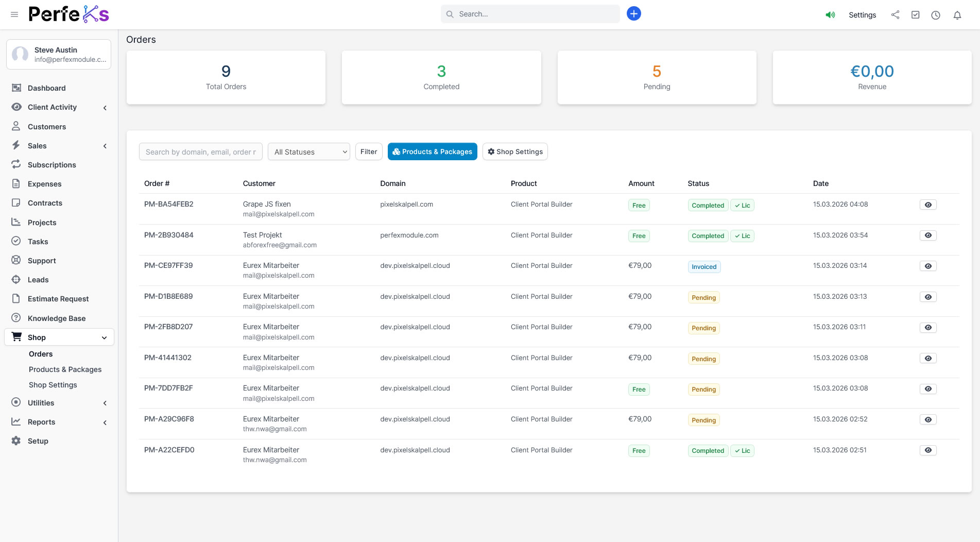Toggle the sidebar hamburger menu
The width and height of the screenshot is (980, 542).
pos(14,14)
